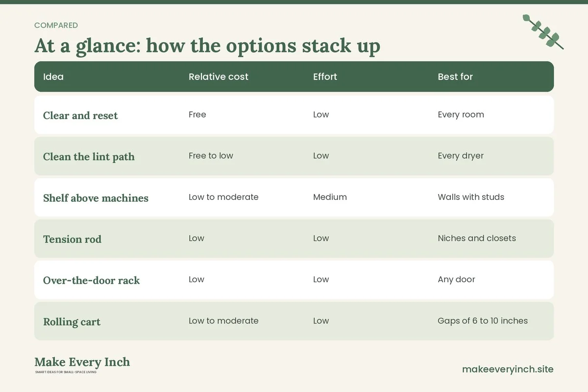588x392 pixels.
Task: Select the "Rolling cart" row title
Action: pos(72,322)
